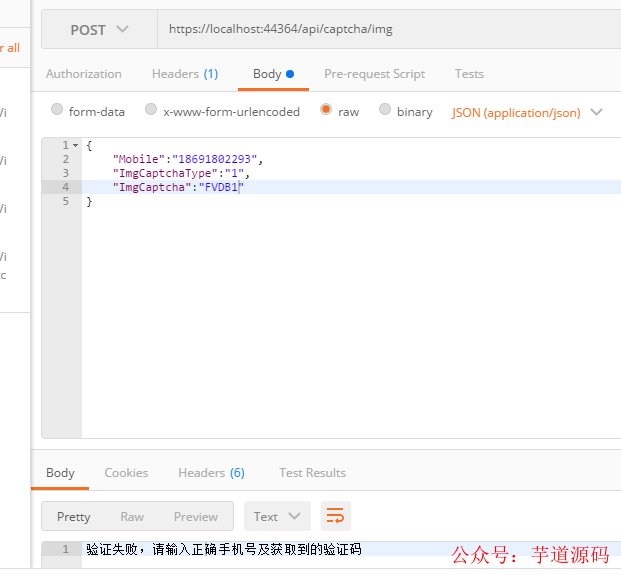Click the response message text on line 1
621x575 pixels.
tap(224, 550)
